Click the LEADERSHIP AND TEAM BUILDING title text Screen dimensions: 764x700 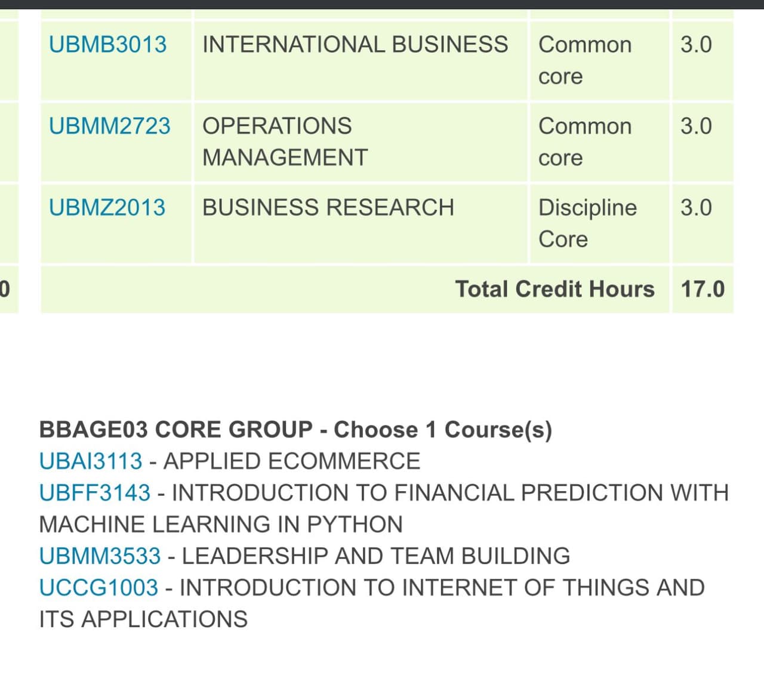click(376, 556)
